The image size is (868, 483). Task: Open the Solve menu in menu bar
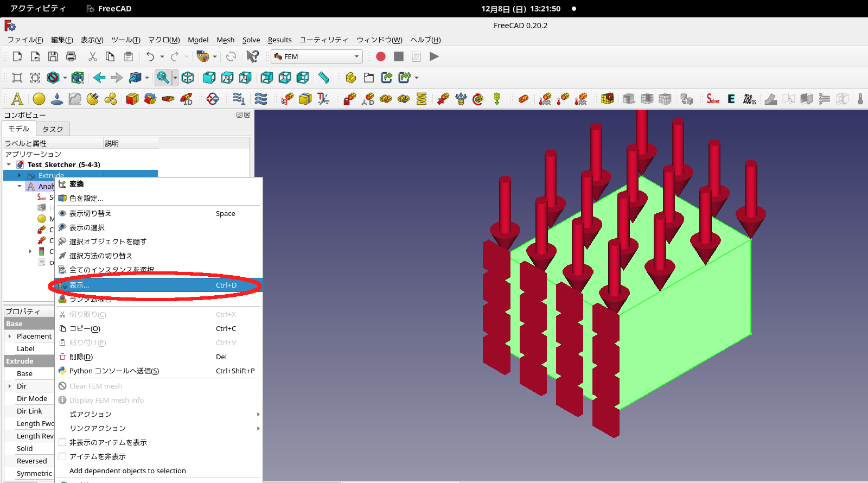(251, 40)
